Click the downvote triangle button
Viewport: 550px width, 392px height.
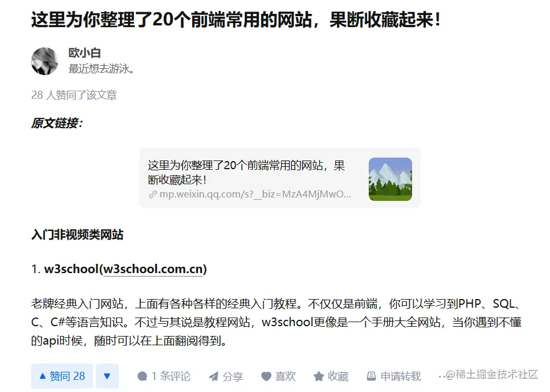[x=107, y=376]
